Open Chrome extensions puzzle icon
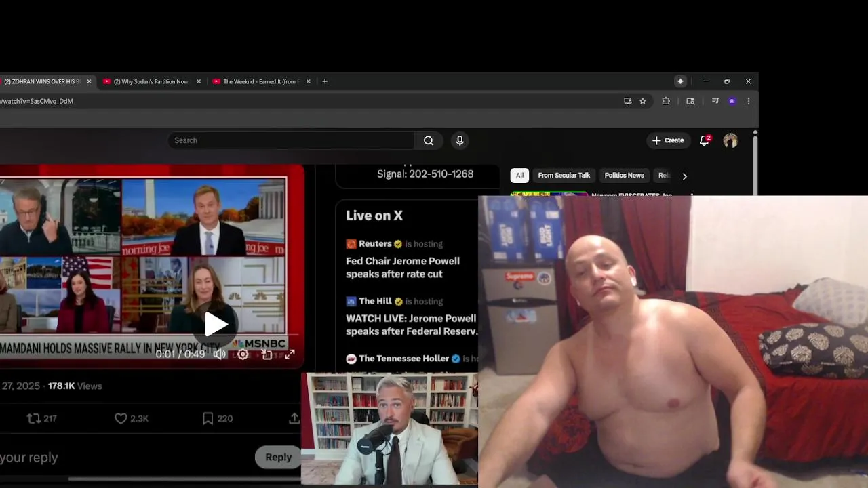 (x=666, y=101)
